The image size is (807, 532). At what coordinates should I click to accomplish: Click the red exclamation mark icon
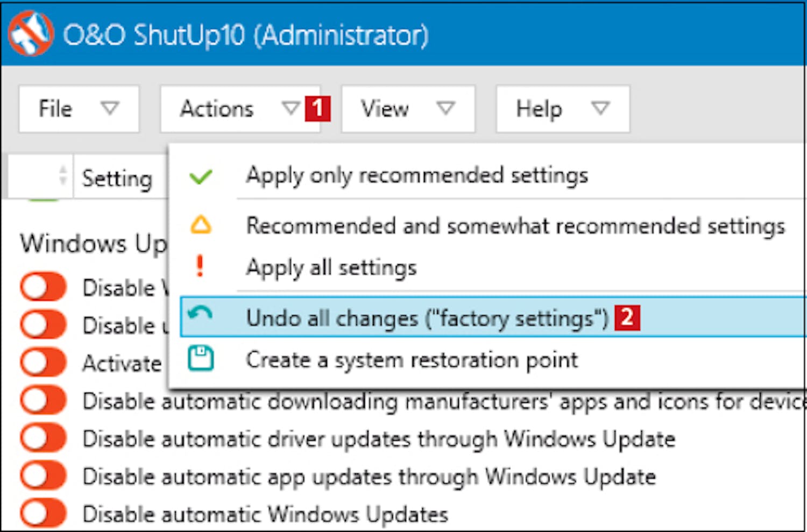200,266
